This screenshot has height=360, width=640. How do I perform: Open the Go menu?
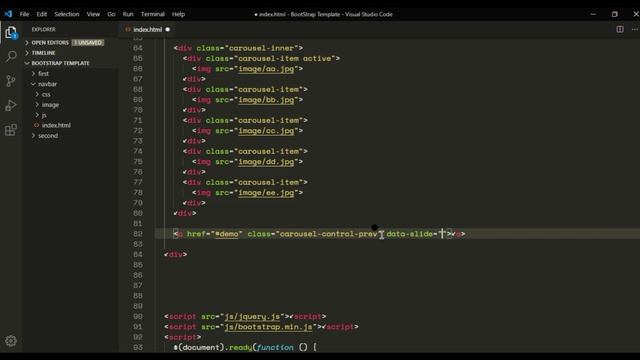[111, 14]
